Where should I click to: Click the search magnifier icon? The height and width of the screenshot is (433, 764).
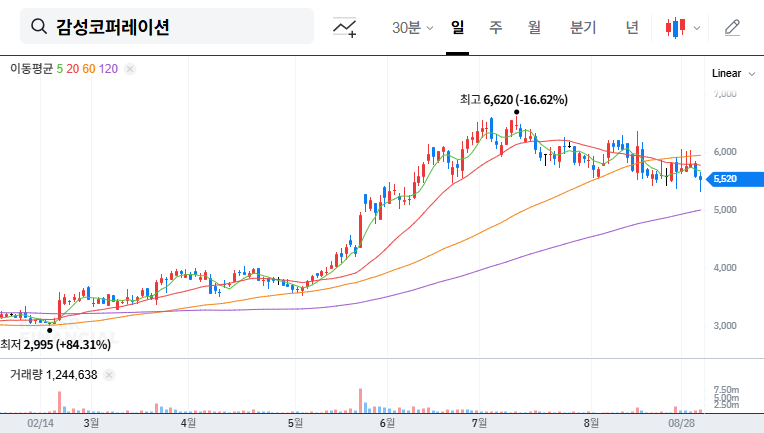point(39,26)
